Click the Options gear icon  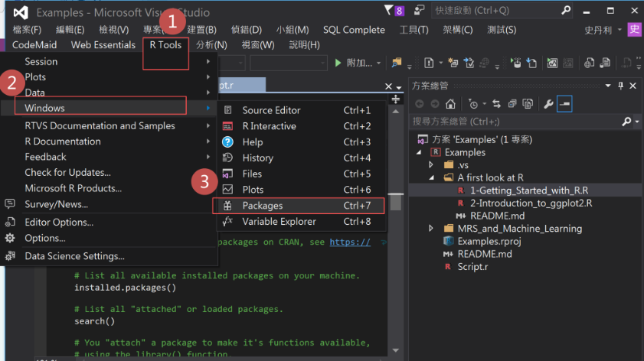[x=10, y=238]
